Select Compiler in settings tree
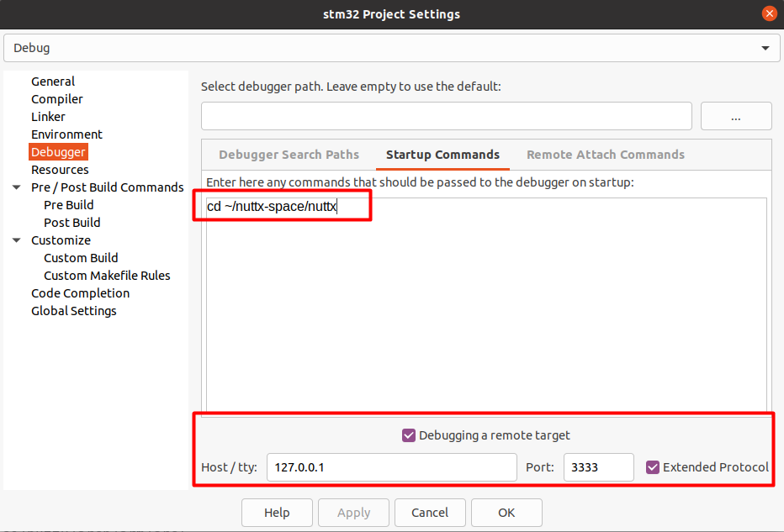This screenshot has height=532, width=784. tap(57, 99)
